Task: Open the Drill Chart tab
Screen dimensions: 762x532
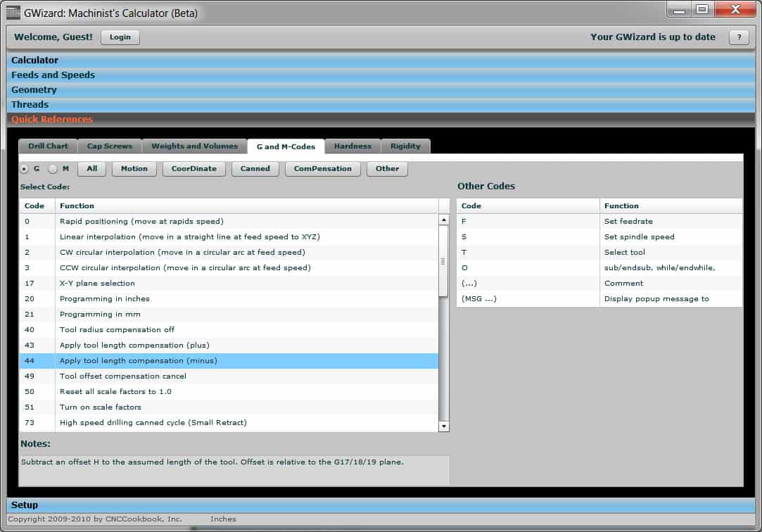Action: click(47, 146)
